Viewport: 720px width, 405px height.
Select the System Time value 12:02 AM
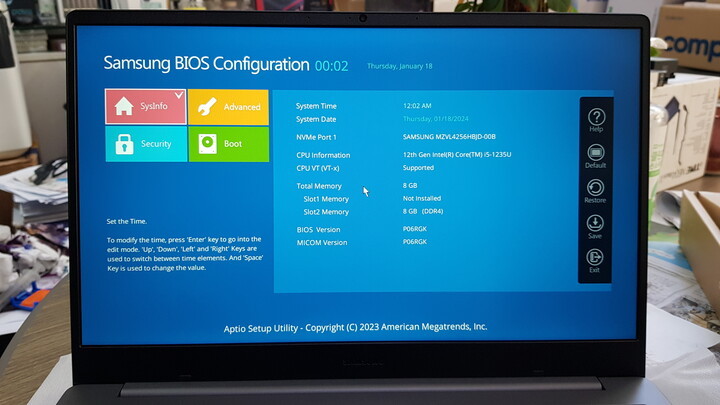[417, 106]
